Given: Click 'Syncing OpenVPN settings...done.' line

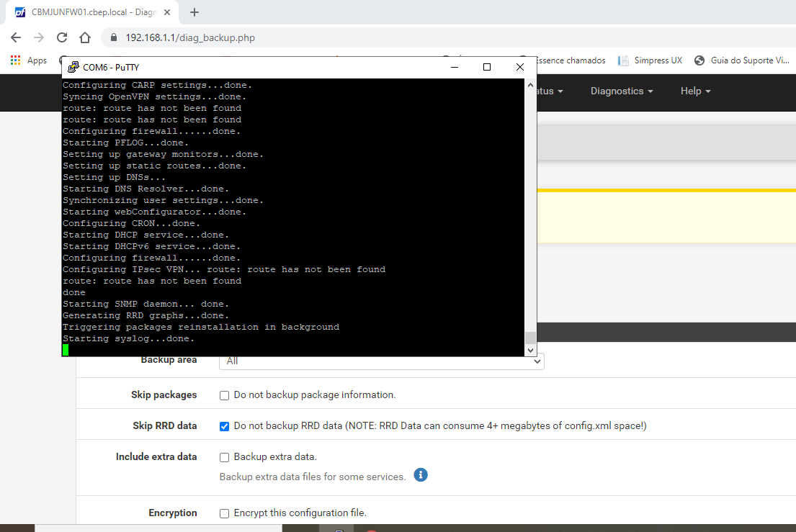Looking at the screenshot, I should pyautogui.click(x=155, y=97).
